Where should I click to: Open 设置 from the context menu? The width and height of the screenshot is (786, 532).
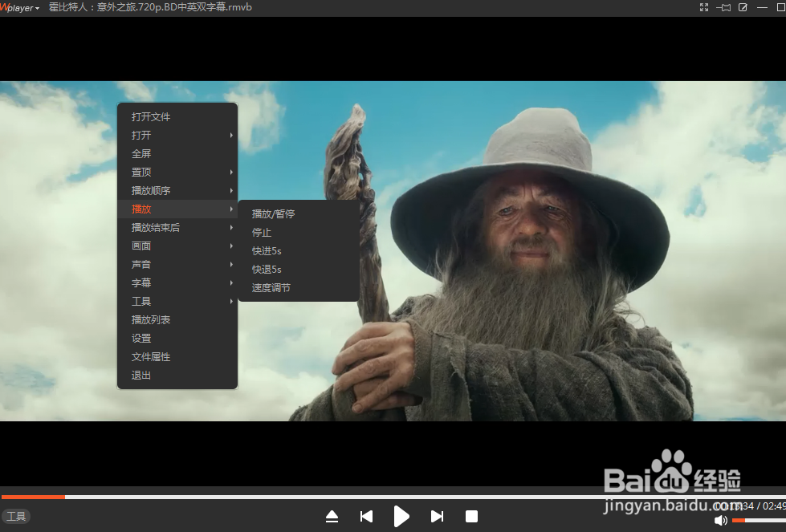point(177,339)
